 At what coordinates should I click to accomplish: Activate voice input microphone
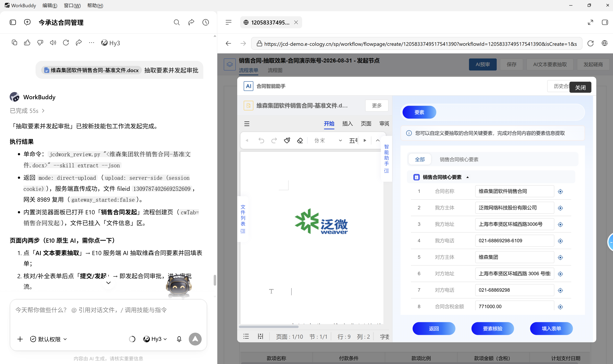coord(179,339)
